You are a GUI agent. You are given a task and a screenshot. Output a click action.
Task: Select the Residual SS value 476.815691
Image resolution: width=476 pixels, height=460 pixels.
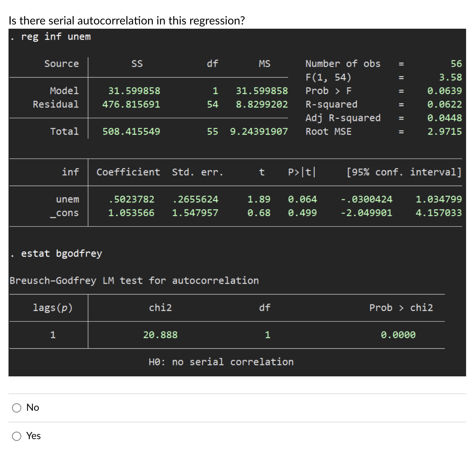(131, 104)
